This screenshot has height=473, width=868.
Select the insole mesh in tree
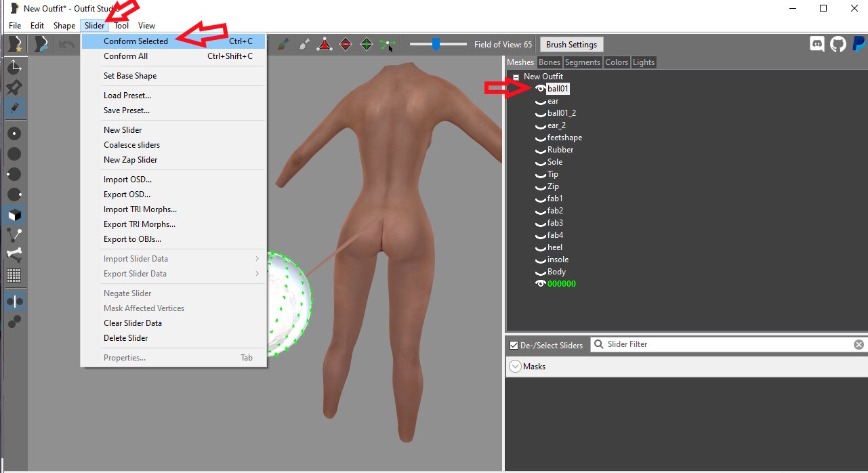pos(558,260)
